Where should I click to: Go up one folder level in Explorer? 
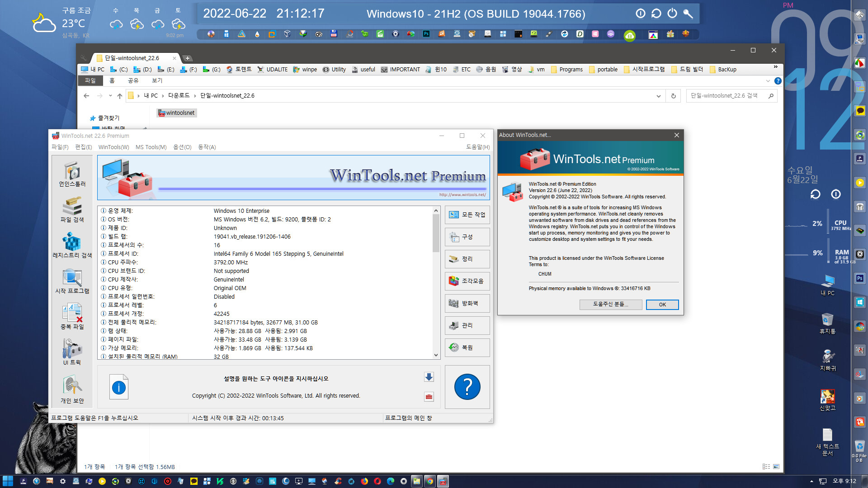point(120,96)
